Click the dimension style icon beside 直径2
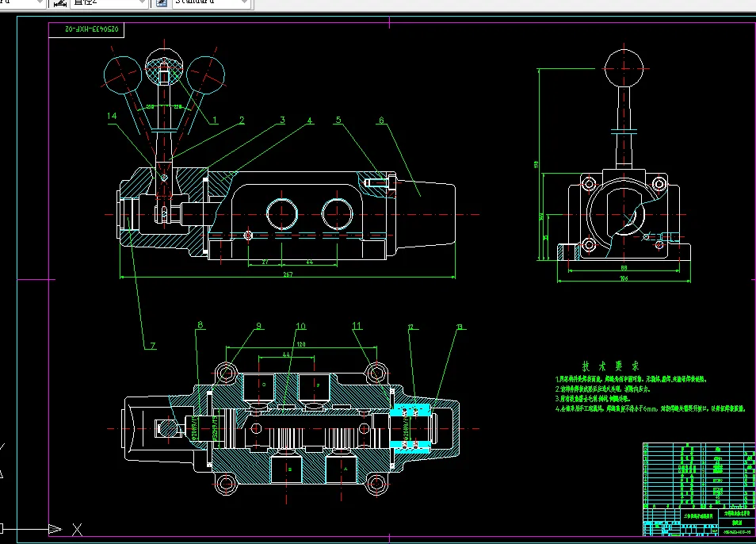This screenshot has width=756, height=544. point(59,3)
